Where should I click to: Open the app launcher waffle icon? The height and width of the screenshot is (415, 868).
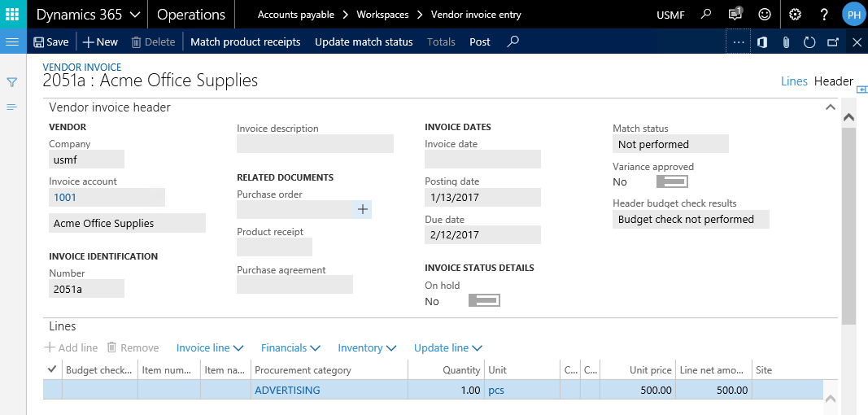click(x=13, y=15)
